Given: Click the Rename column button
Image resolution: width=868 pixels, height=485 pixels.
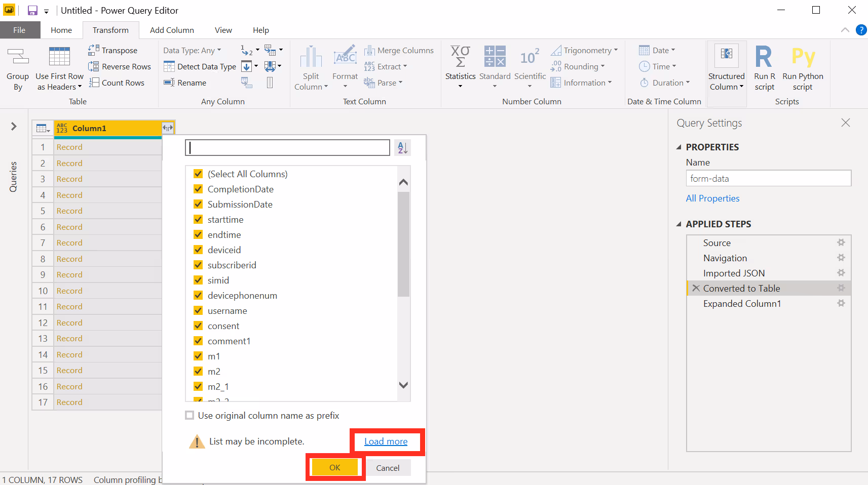Looking at the screenshot, I should pyautogui.click(x=185, y=83).
